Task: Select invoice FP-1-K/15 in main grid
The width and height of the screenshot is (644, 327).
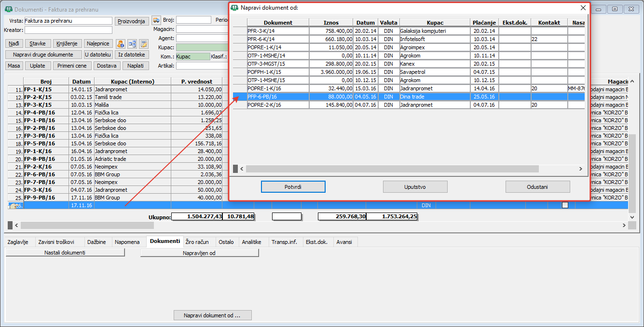Action: pos(46,89)
